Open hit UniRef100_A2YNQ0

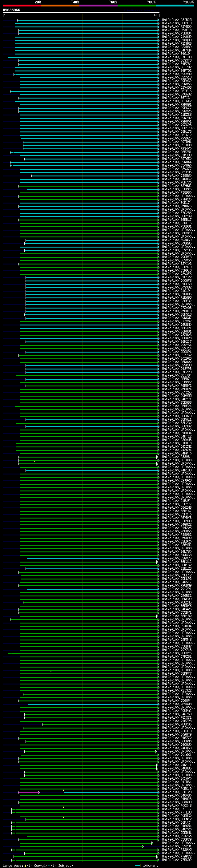click(x=176, y=26)
